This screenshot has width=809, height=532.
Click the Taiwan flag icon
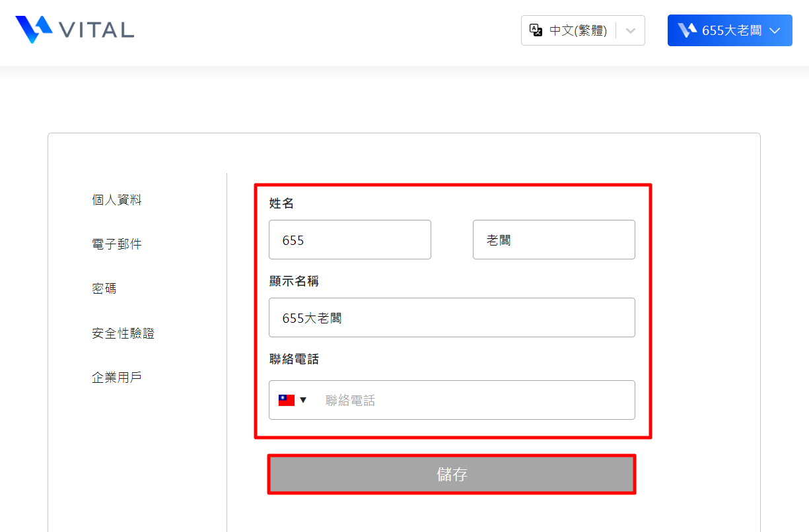(286, 400)
